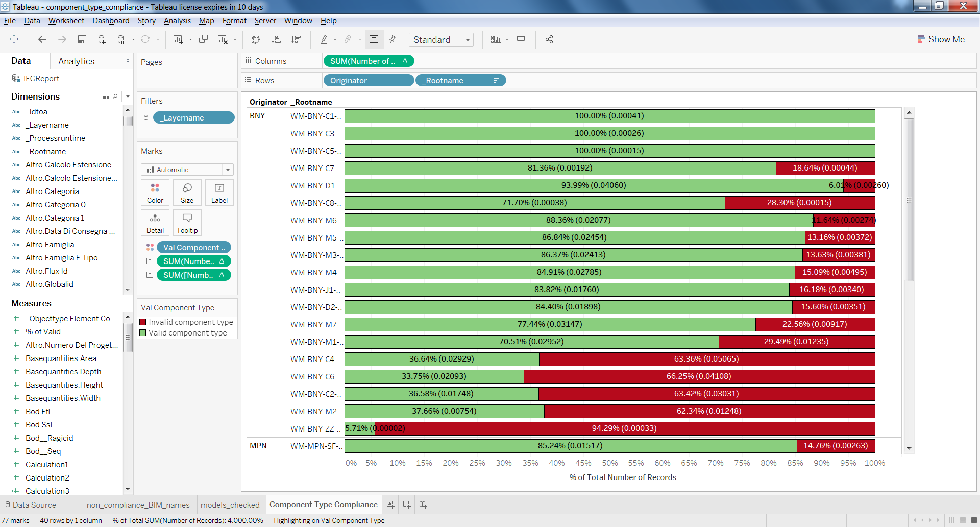
Task: Open the Dimensions pane dropdown arrow
Action: (x=128, y=96)
